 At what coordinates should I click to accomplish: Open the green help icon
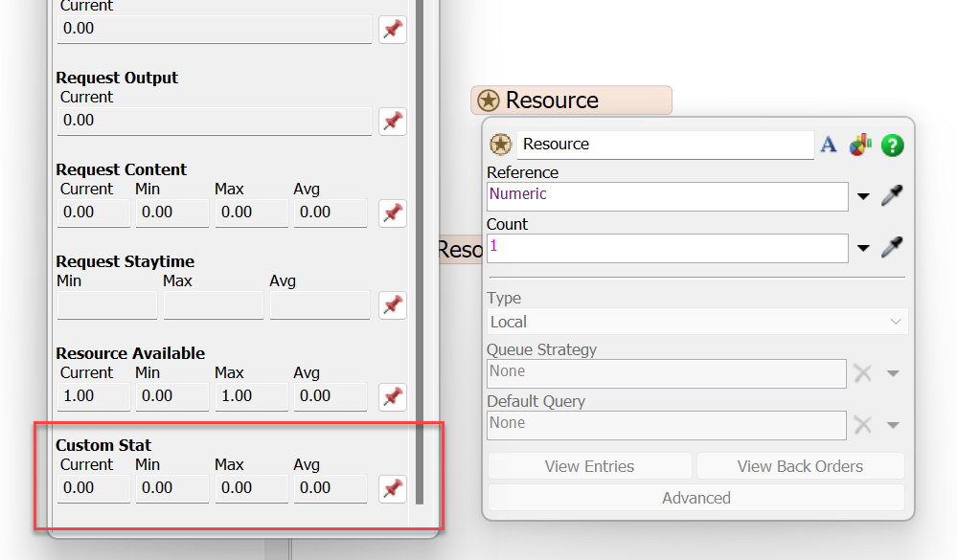pyautogui.click(x=893, y=145)
